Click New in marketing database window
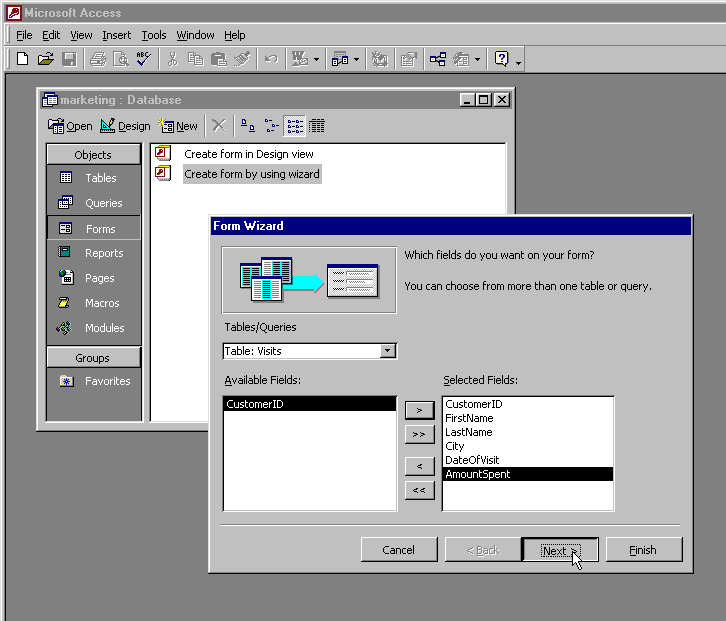Viewport: 726px width, 621px height. [x=178, y=126]
